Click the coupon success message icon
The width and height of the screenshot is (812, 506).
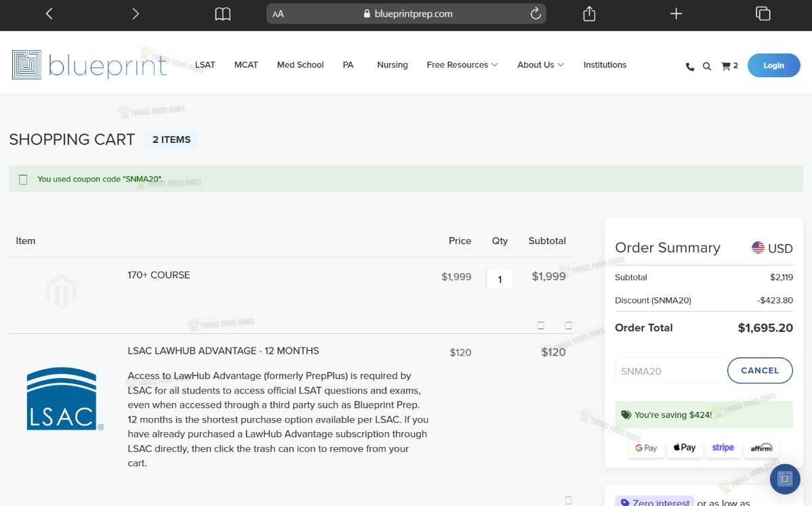(23, 180)
